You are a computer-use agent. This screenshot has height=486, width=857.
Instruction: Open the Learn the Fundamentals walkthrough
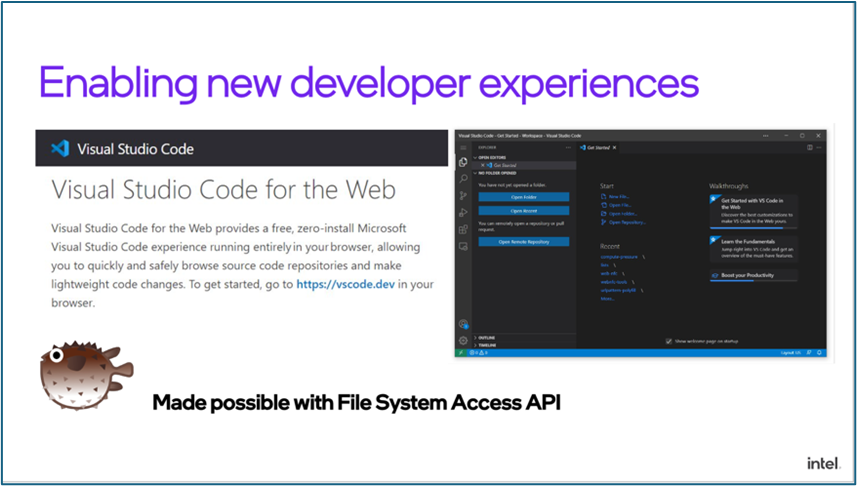click(x=753, y=249)
